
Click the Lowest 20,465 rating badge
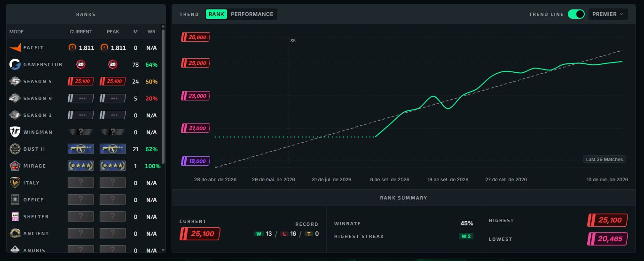[x=607, y=239]
